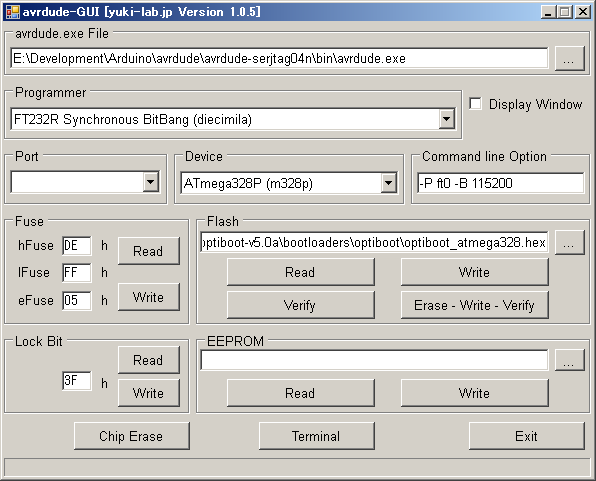Verify the Flash contents
The width and height of the screenshot is (596, 481).
click(300, 305)
